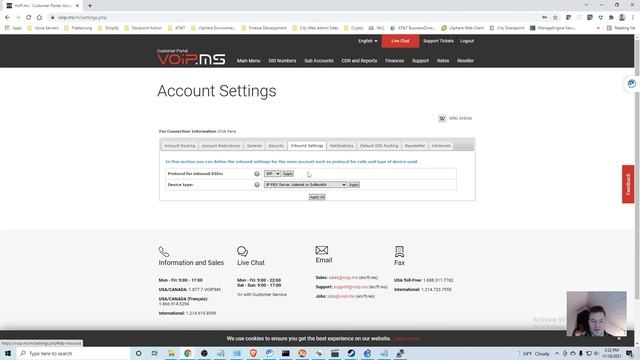Open the Voice Servers bookmark folder
The image size is (640, 360).
tap(43, 28)
